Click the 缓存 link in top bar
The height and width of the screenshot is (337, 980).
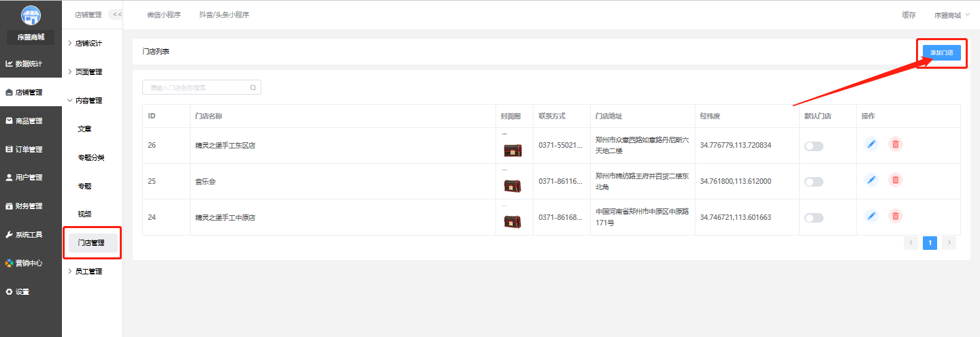coord(909,15)
